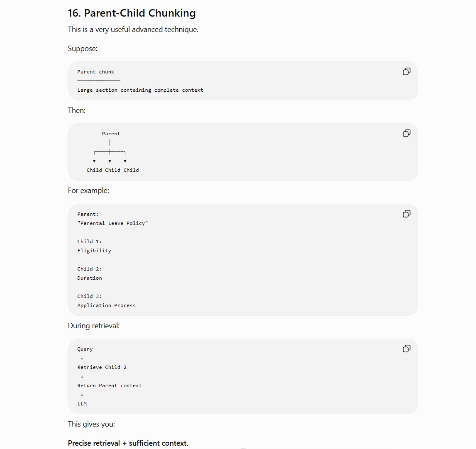The image size is (476, 449).
Task: Click 'This is a very useful advanced technique' text
Action: click(x=133, y=29)
